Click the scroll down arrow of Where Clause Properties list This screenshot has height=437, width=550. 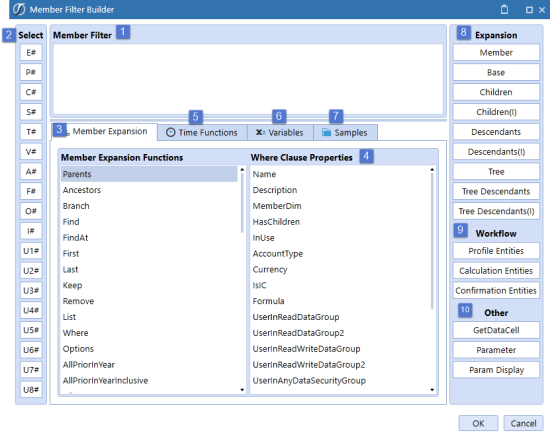[432, 390]
